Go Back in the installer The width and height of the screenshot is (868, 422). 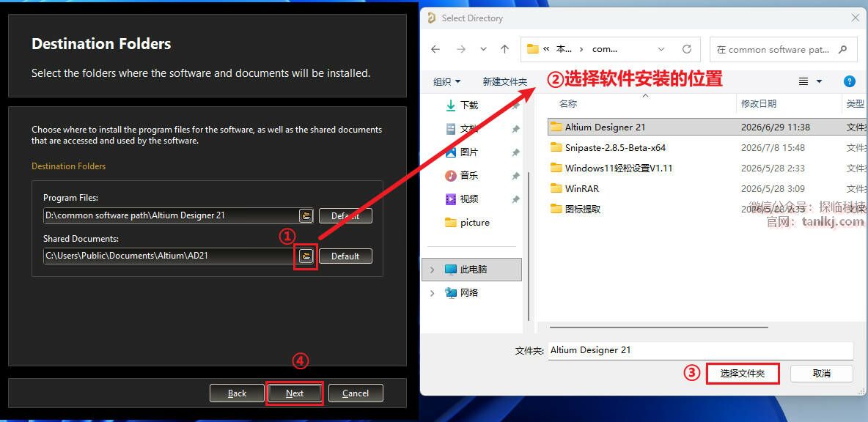pos(237,393)
